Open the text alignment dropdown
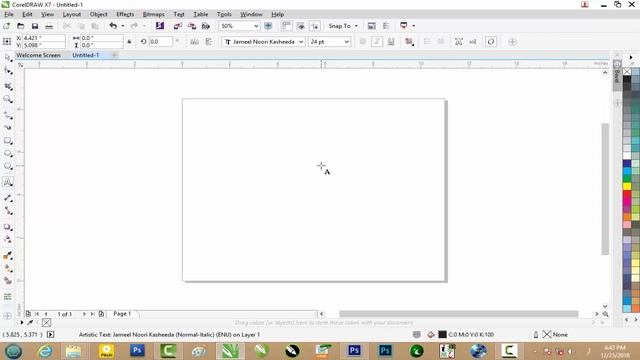The image size is (640, 360). (409, 42)
